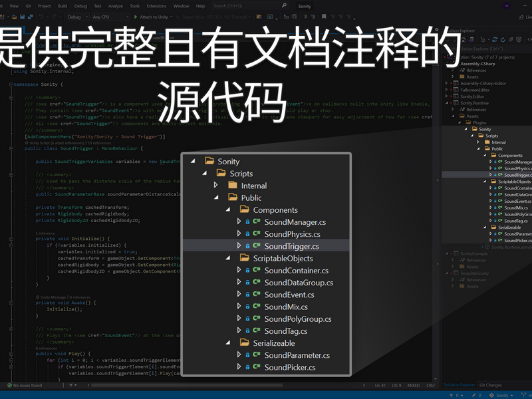
Task: Click the Sync with Active Document icon
Action: pos(495,40)
